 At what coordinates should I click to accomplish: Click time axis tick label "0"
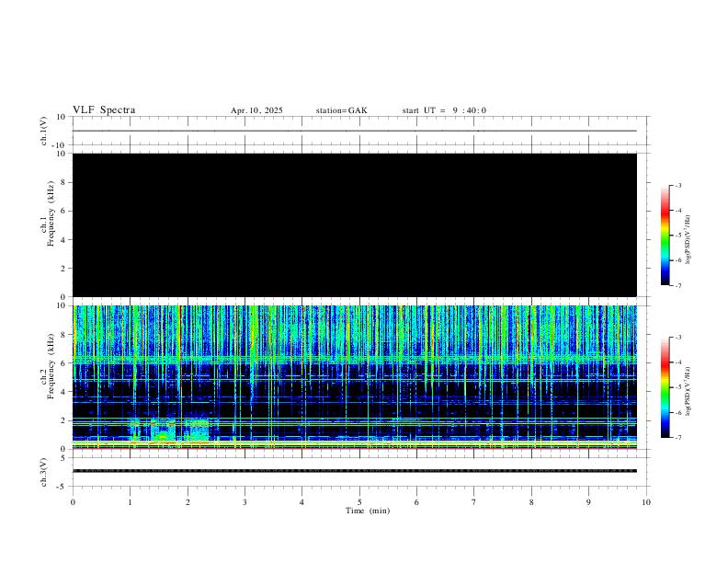click(x=73, y=502)
